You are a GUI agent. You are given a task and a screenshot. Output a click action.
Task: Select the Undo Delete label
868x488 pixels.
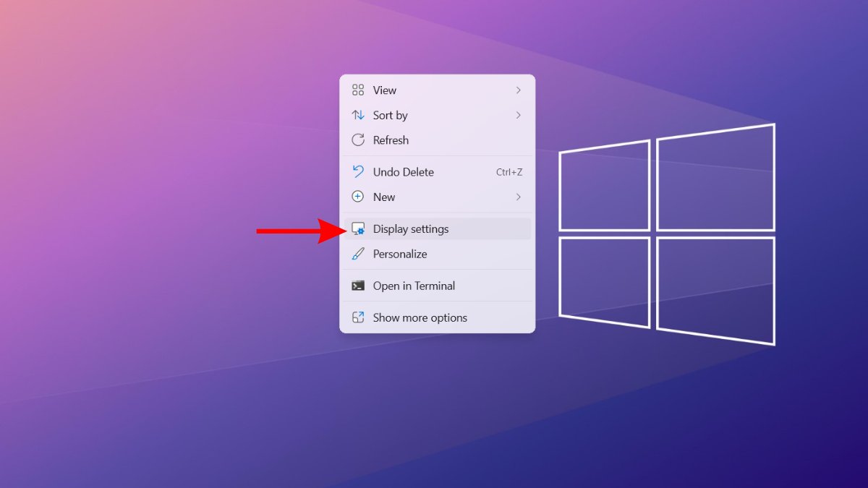pyautogui.click(x=404, y=172)
